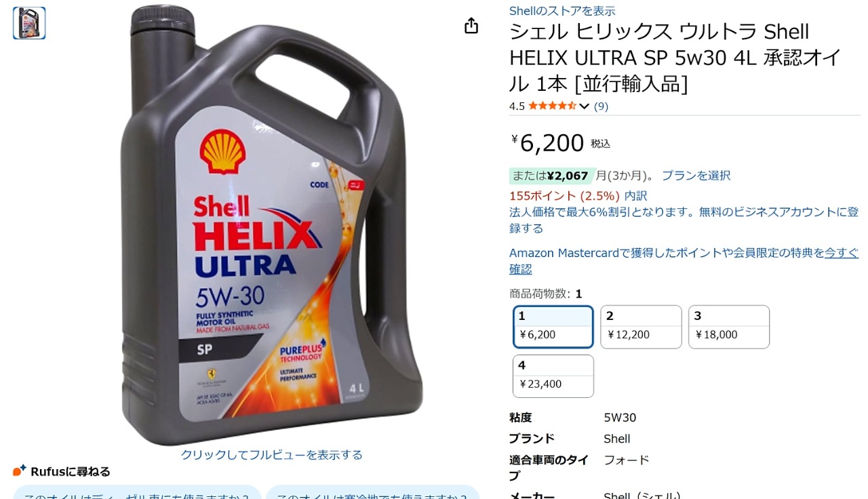Select quantity option 1 for ¥6,200

pos(553,327)
